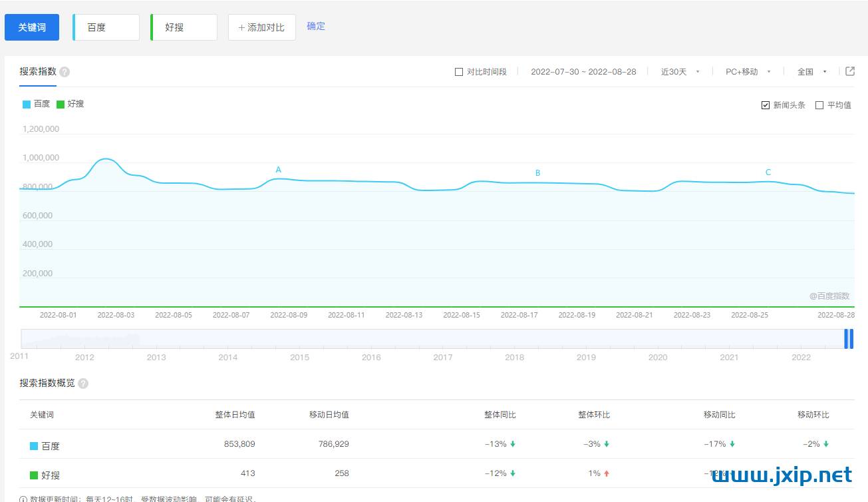This screenshot has height=502, width=868.
Task: Click the -3% 整体环比 cell
Action: tap(596, 444)
